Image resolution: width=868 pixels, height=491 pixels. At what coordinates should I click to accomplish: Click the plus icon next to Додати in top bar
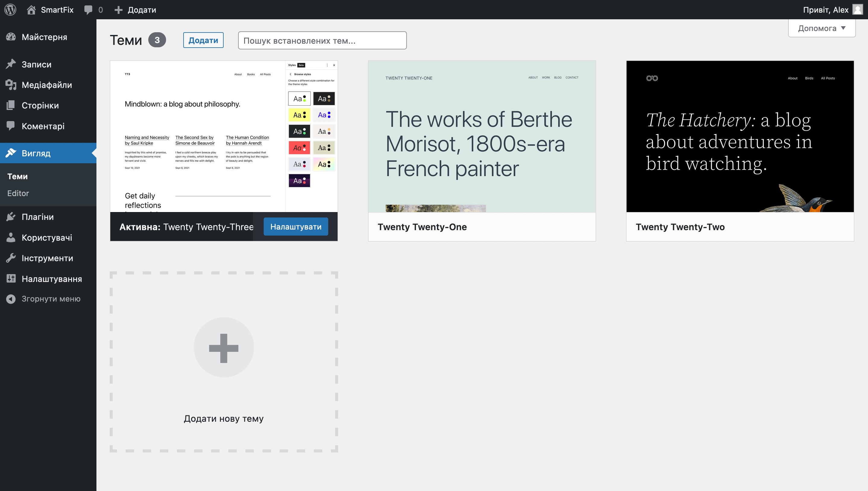tap(118, 10)
